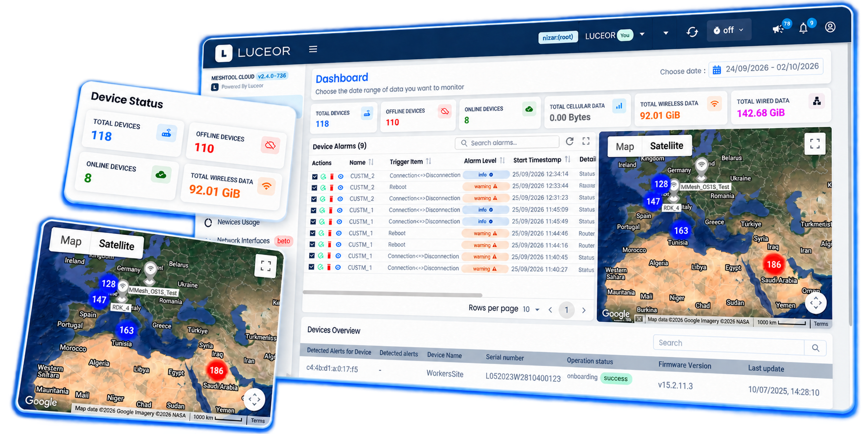868x434 pixels.
Task: Click the sync refresh icon in the header
Action: (692, 32)
